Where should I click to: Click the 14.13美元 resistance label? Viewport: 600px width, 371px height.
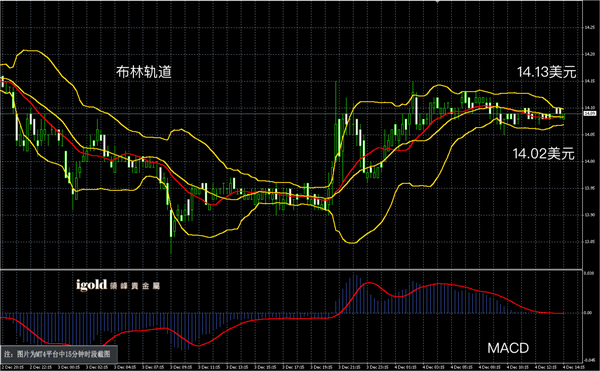[x=546, y=72]
